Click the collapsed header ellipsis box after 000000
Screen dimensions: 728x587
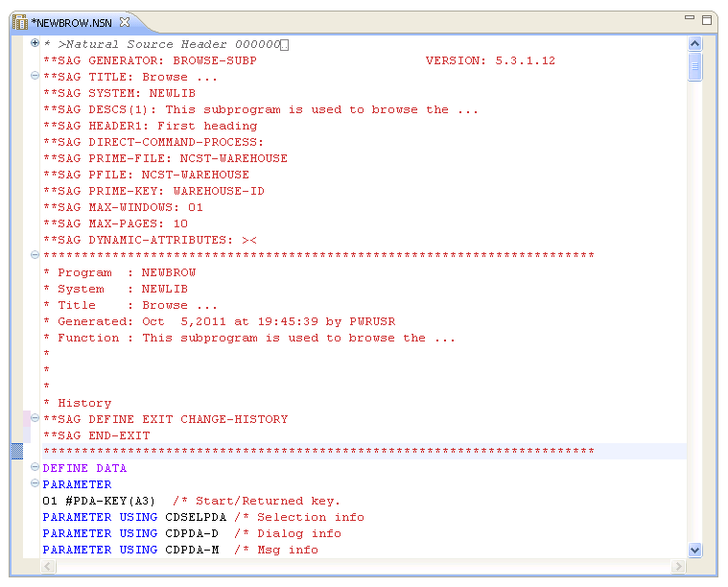click(285, 45)
